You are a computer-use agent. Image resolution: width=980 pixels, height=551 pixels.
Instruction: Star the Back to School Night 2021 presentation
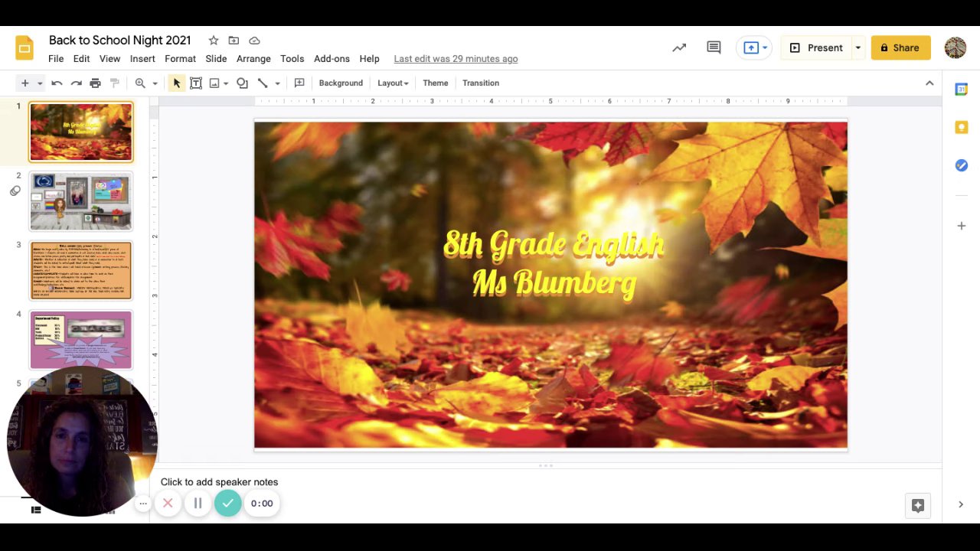click(214, 40)
